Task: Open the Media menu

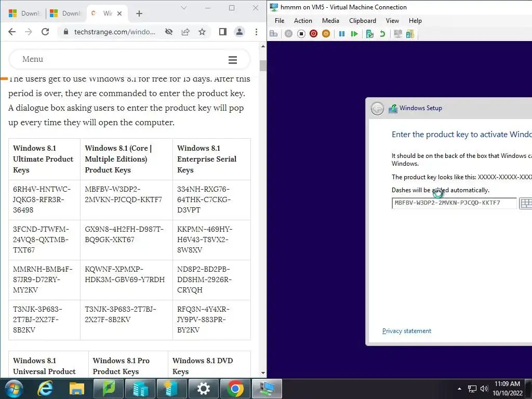Action: point(330,21)
